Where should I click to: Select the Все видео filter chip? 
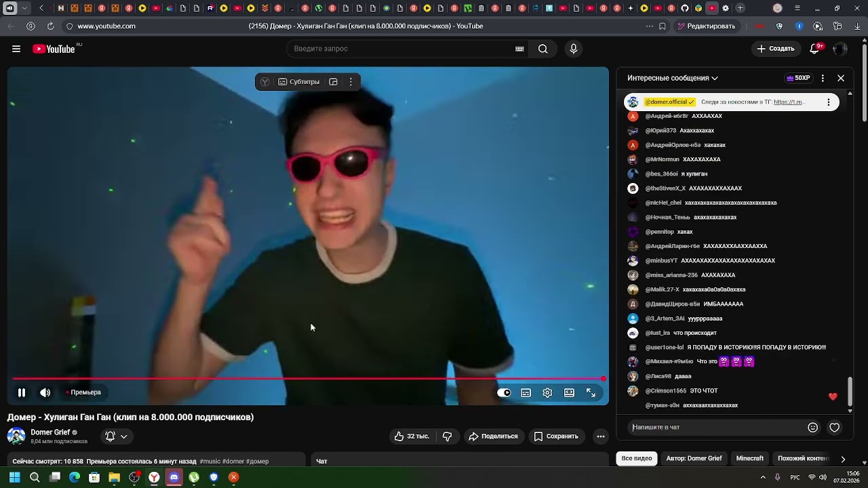(637, 459)
